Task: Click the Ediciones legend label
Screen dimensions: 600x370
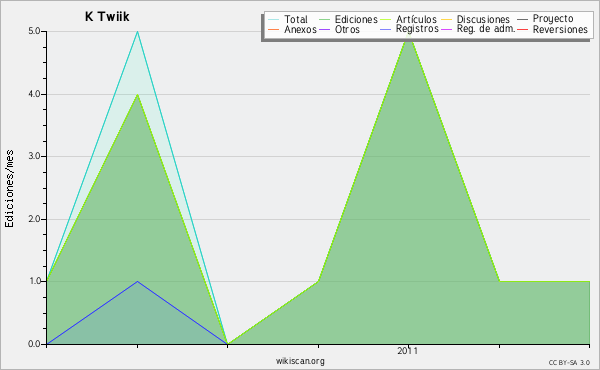Action: (x=356, y=19)
